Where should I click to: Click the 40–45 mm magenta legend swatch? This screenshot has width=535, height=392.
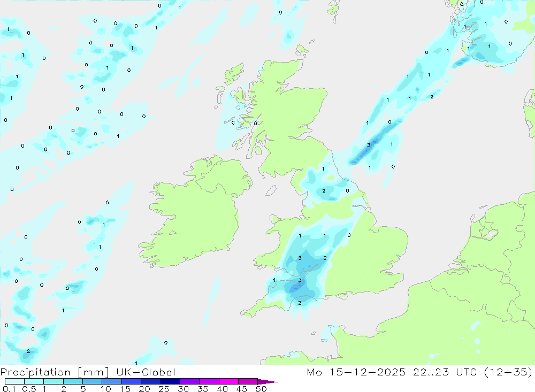coord(228,381)
